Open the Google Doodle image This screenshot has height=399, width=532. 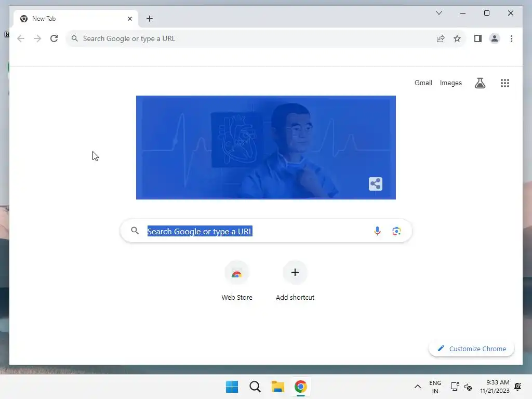tap(265, 148)
